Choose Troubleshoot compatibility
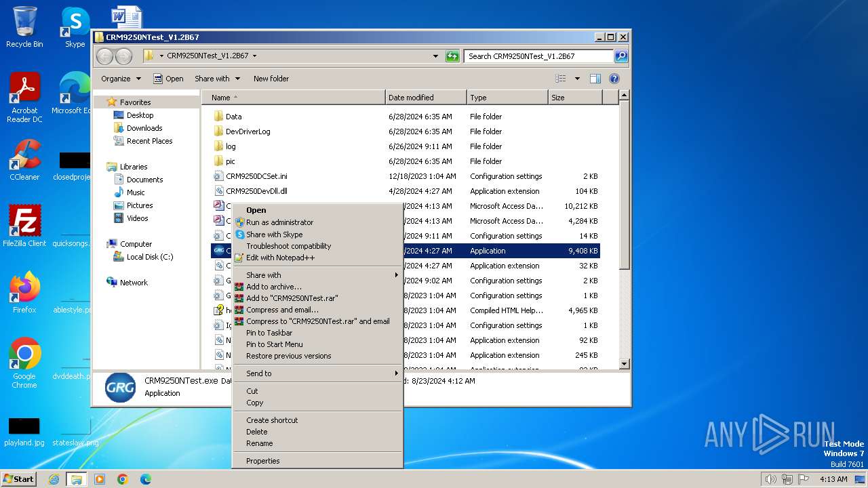The image size is (868, 488). [x=317, y=246]
